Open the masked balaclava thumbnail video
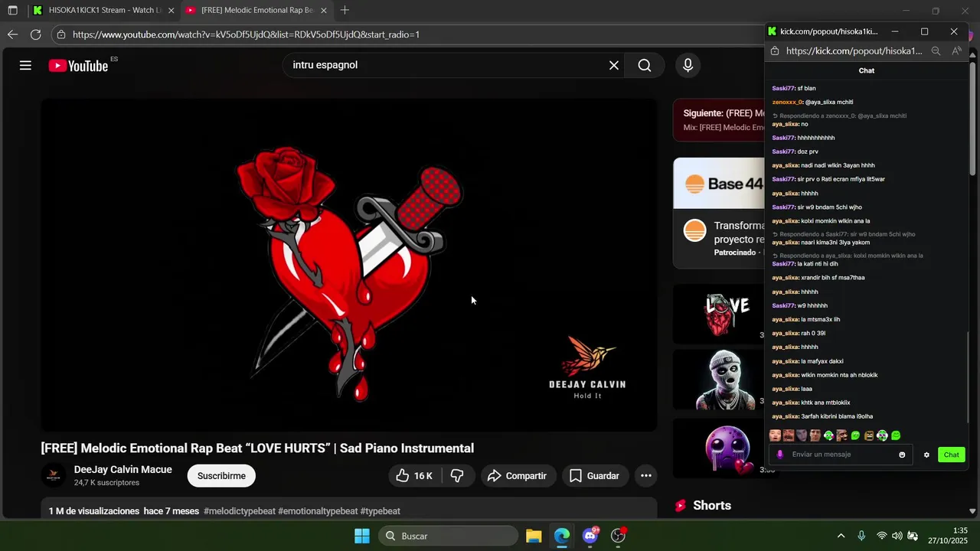Image resolution: width=980 pixels, height=551 pixels. coord(720,380)
